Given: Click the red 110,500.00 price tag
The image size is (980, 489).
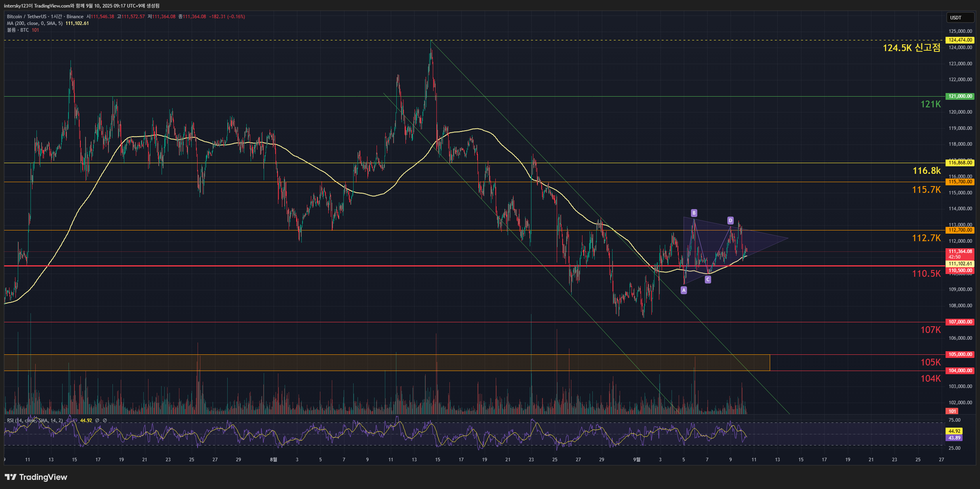Looking at the screenshot, I should click(960, 270).
